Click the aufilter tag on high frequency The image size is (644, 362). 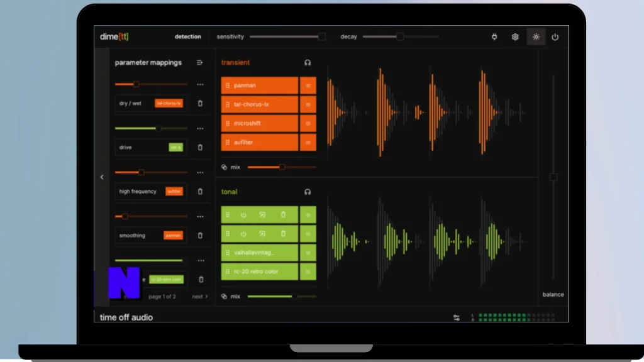point(174,191)
